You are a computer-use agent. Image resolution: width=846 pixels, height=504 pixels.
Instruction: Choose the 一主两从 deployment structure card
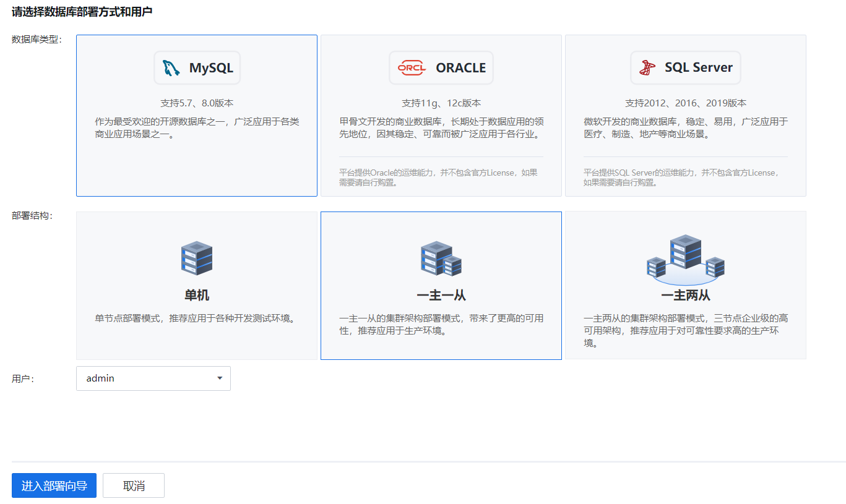[686, 285]
